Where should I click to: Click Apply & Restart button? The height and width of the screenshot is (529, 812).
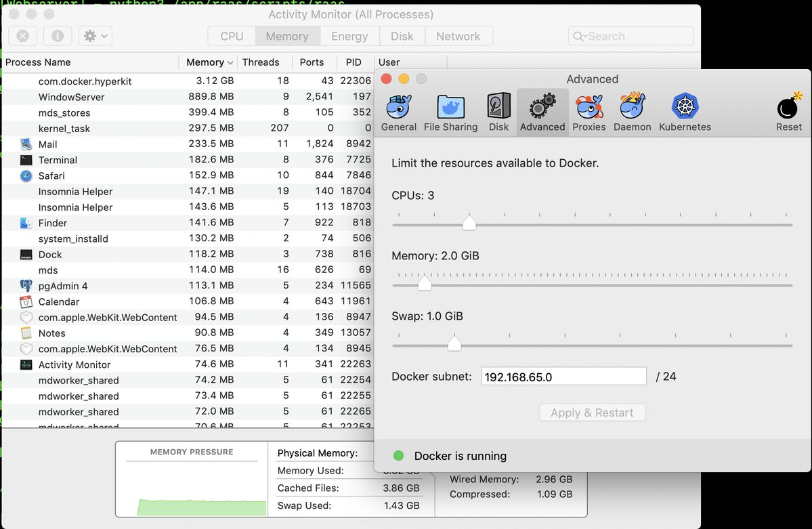[x=592, y=413]
